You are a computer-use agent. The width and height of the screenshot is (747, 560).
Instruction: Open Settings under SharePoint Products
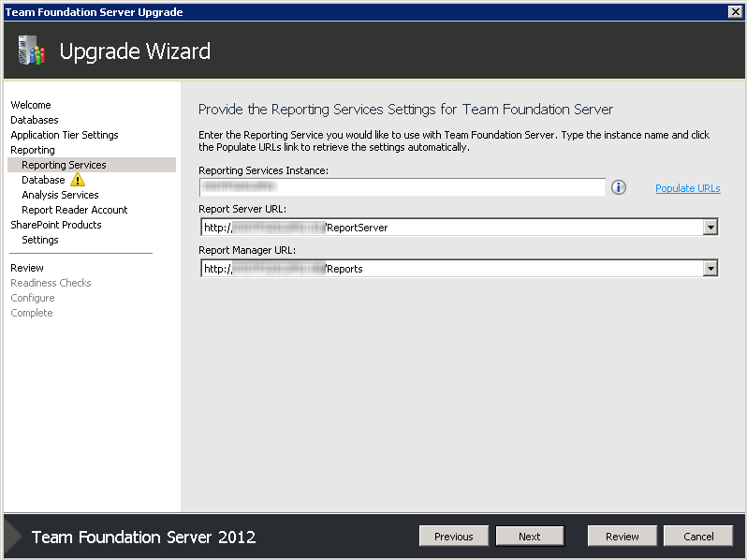point(40,240)
